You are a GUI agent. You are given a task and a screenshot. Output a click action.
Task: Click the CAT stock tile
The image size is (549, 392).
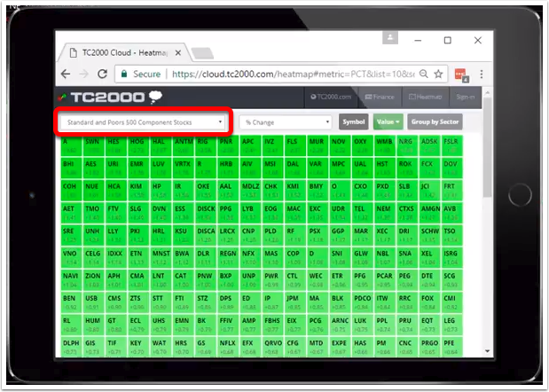183,280
